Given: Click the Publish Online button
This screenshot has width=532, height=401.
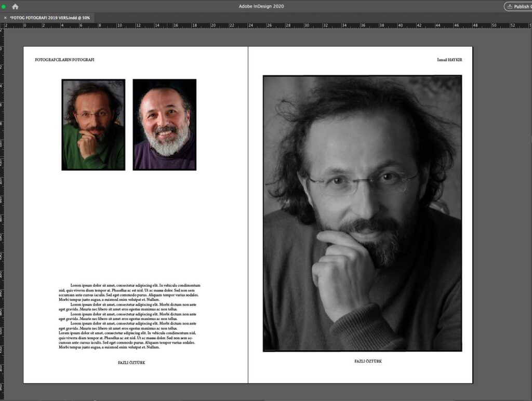Looking at the screenshot, I should pos(518,7).
